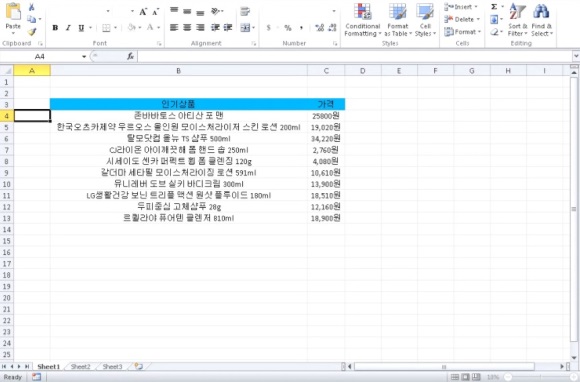This screenshot has height=382, width=580.
Task: Click the Sort & Filter icon
Action: pyautogui.click(x=517, y=20)
